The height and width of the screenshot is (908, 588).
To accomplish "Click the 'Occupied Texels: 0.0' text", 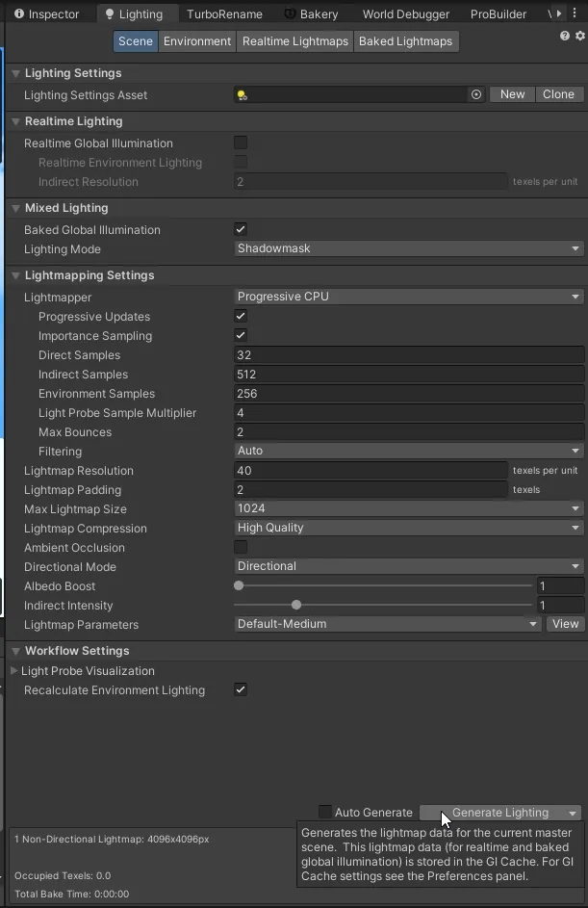I will 63,875.
